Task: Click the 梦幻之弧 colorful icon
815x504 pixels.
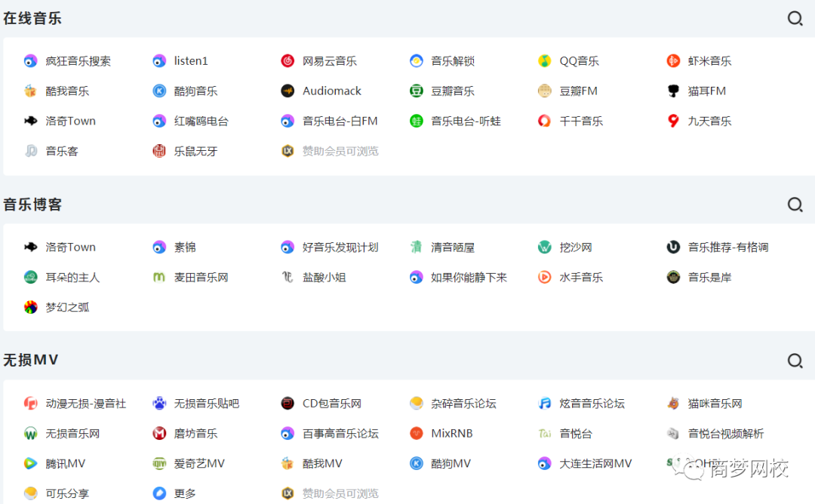Action: 31,308
